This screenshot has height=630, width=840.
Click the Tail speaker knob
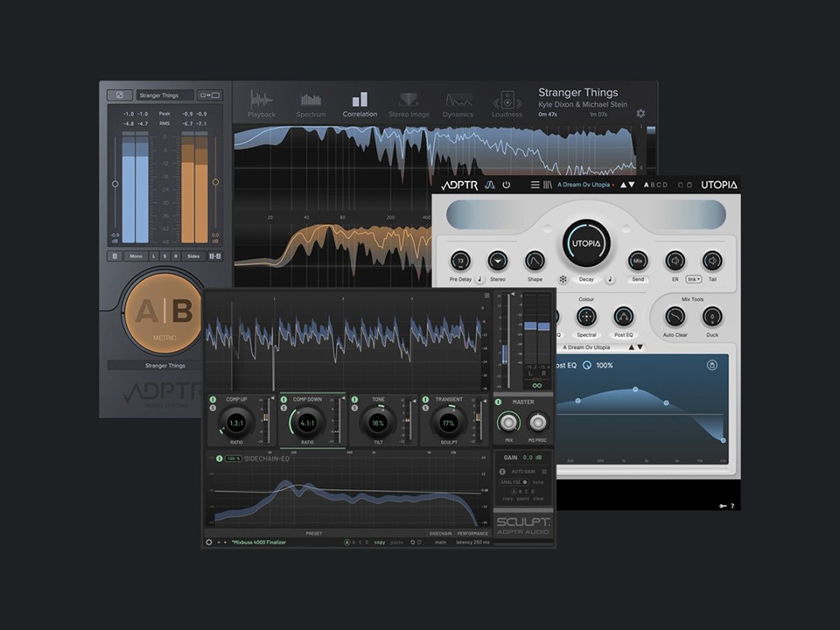point(712,261)
